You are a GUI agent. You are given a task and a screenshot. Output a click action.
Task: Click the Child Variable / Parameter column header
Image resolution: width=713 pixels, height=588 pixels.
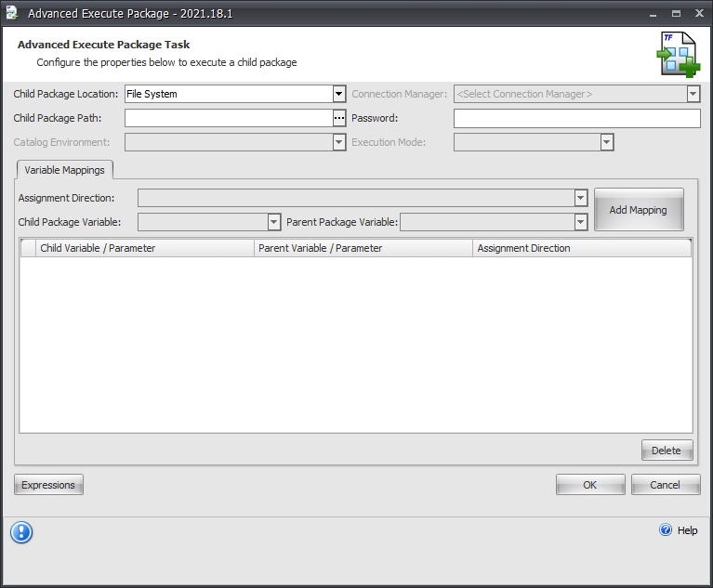pos(144,248)
